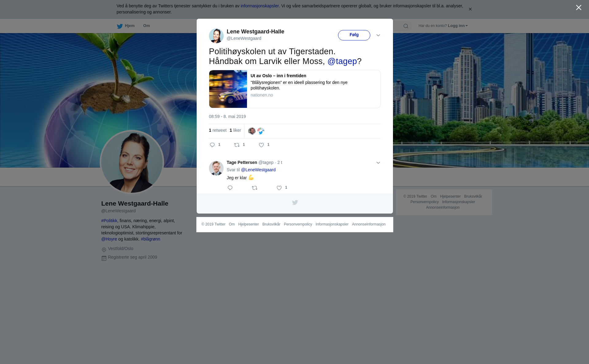Open Tage Pettersen's avatar in the reply
The width and height of the screenshot is (589, 364).
coord(216,168)
